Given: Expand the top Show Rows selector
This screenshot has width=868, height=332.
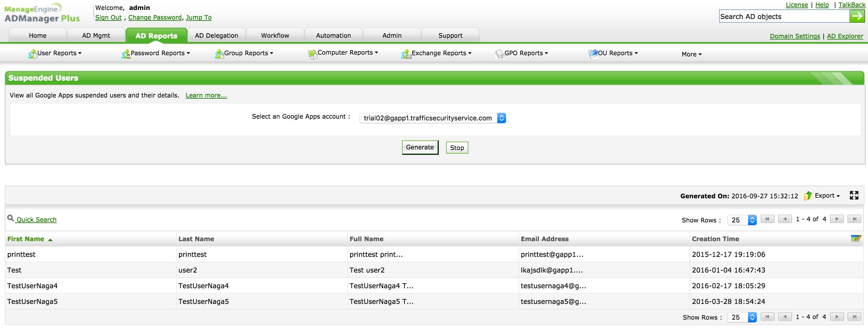Looking at the screenshot, I should coord(742,220).
